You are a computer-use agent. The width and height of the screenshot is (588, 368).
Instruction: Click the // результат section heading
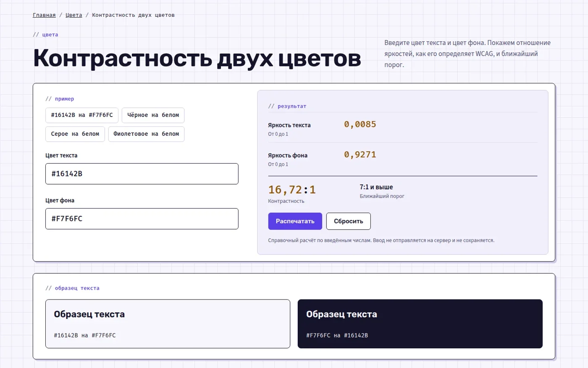287,106
